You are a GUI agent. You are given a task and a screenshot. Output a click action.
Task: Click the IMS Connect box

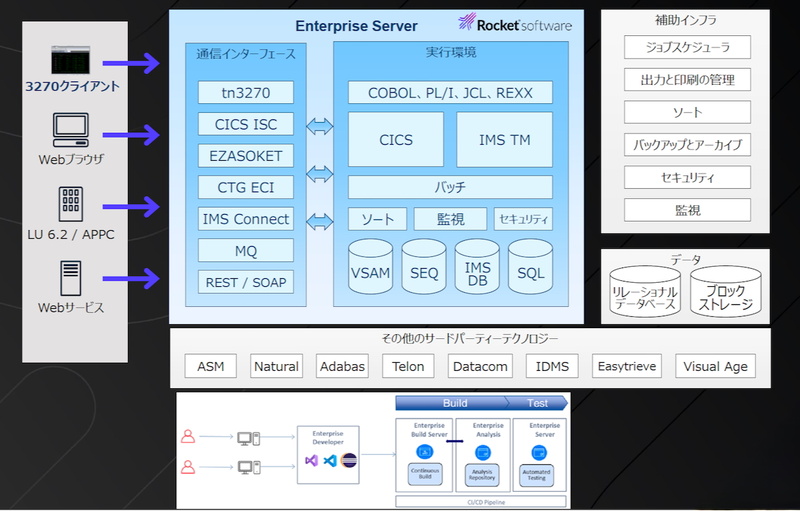[245, 219]
